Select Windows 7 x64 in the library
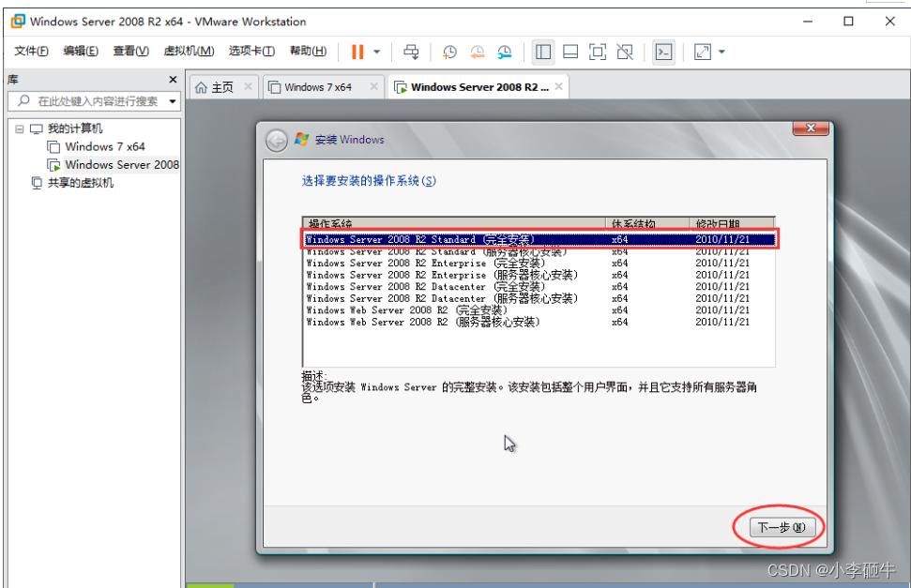The height and width of the screenshot is (588, 911). (x=104, y=146)
